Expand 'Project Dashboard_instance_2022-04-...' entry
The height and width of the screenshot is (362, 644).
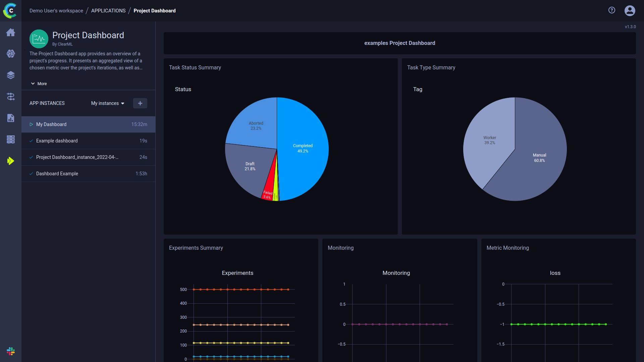[x=77, y=157]
